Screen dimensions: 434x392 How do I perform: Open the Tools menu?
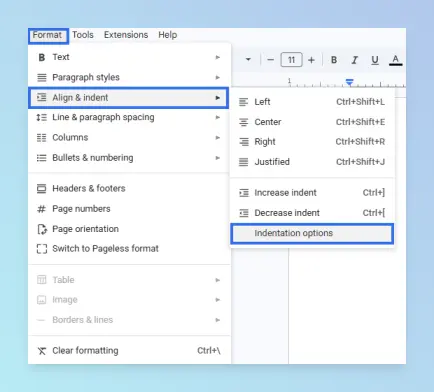click(x=83, y=35)
